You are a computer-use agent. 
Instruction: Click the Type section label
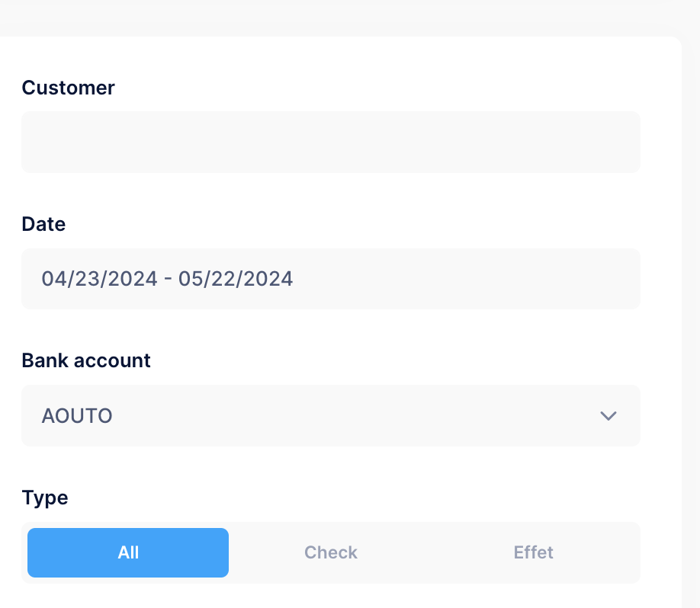pyautogui.click(x=45, y=498)
